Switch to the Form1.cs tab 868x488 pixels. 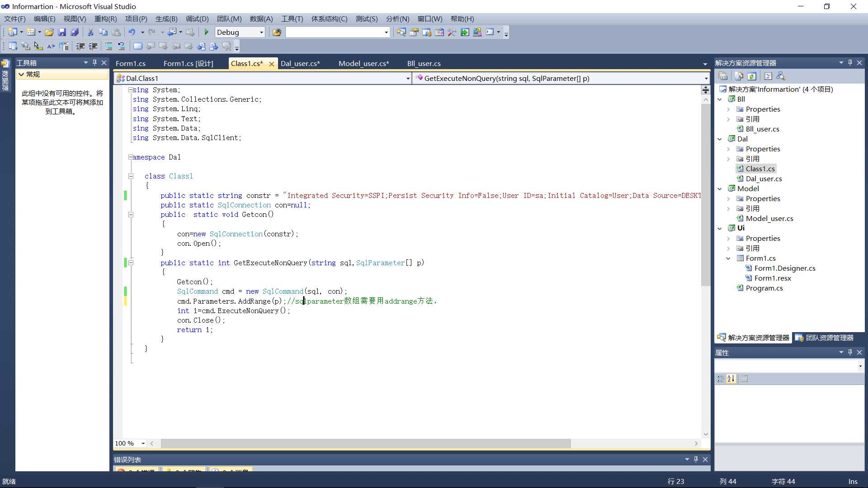(131, 63)
